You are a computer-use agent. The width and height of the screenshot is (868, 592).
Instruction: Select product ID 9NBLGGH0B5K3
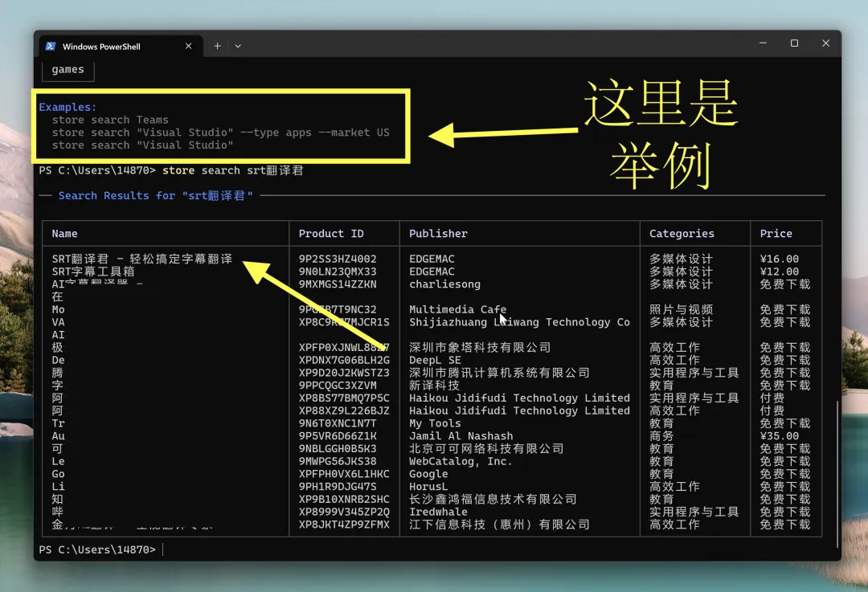tap(338, 449)
